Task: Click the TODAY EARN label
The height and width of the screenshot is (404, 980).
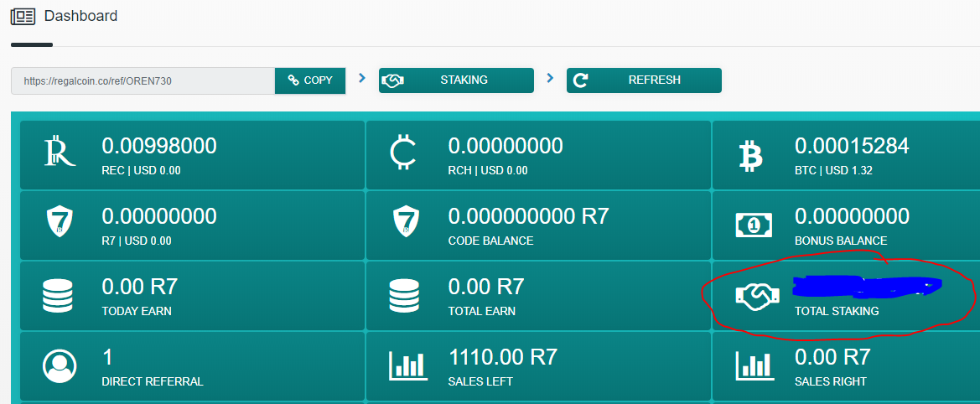Action: pos(137,311)
